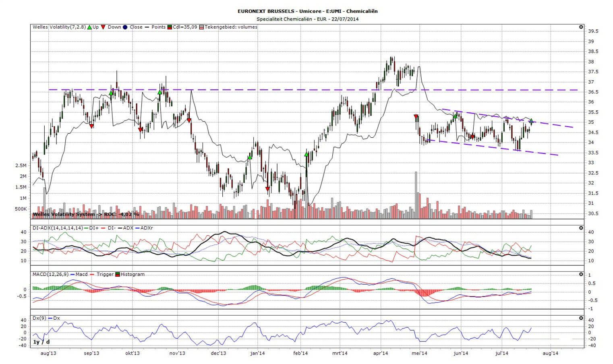Viewport: 613px width, 364px height.
Task: Close the MACD indicator panel
Action: [x=581, y=274]
